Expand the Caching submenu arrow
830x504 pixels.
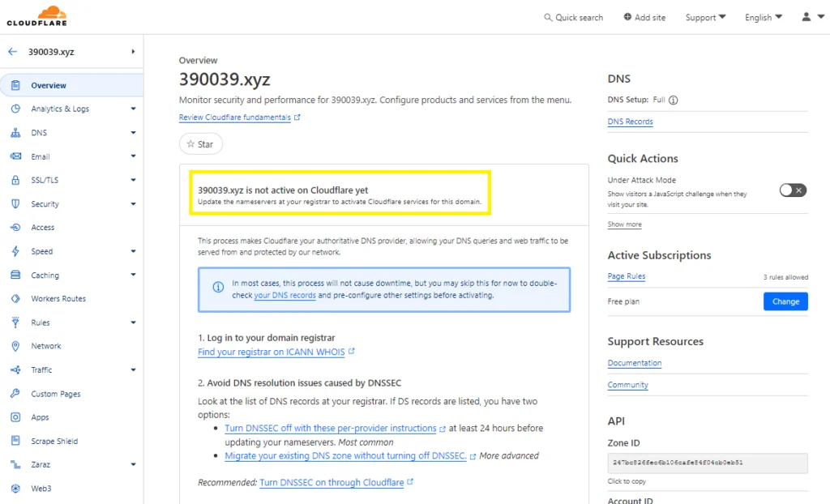pos(134,275)
